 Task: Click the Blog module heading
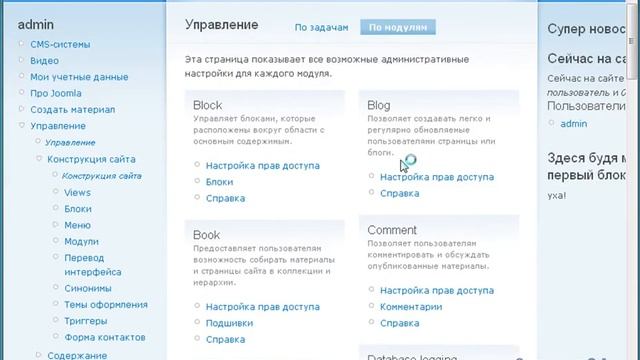[x=379, y=105]
